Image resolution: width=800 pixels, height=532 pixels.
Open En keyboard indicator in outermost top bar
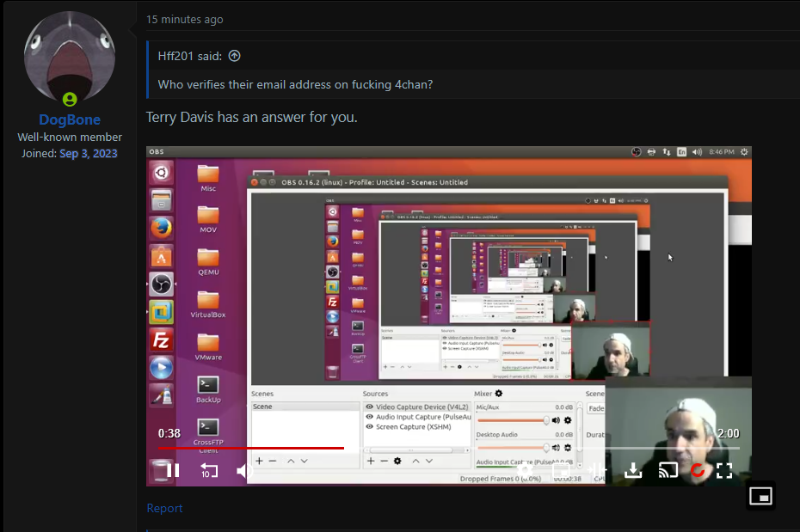681,152
